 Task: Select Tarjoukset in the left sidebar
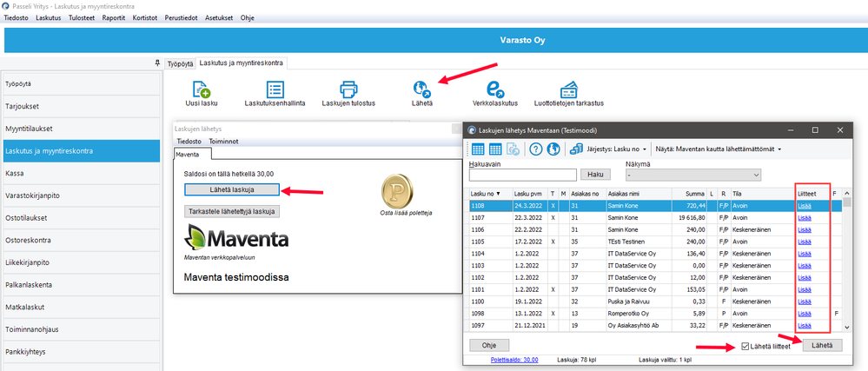point(81,106)
